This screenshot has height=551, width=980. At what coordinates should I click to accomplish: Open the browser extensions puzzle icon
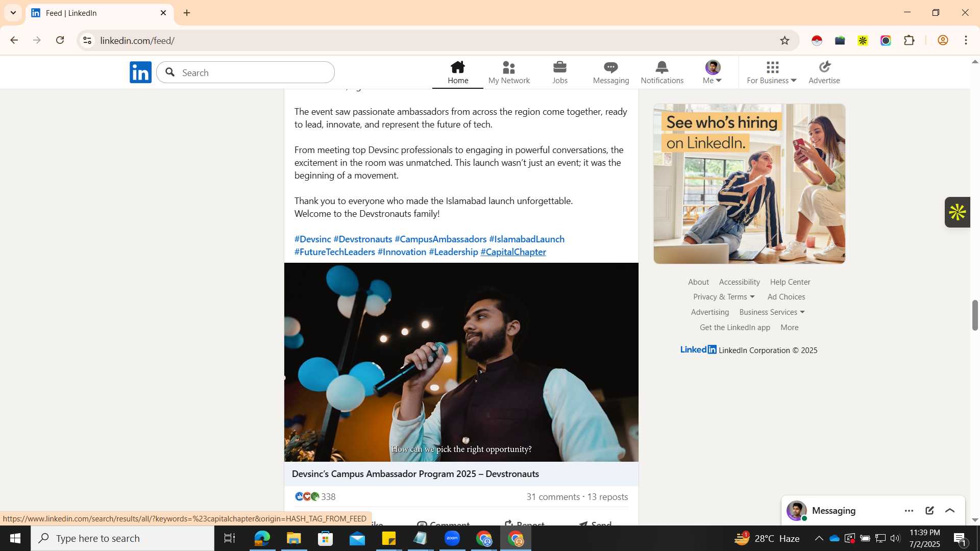pyautogui.click(x=909, y=40)
